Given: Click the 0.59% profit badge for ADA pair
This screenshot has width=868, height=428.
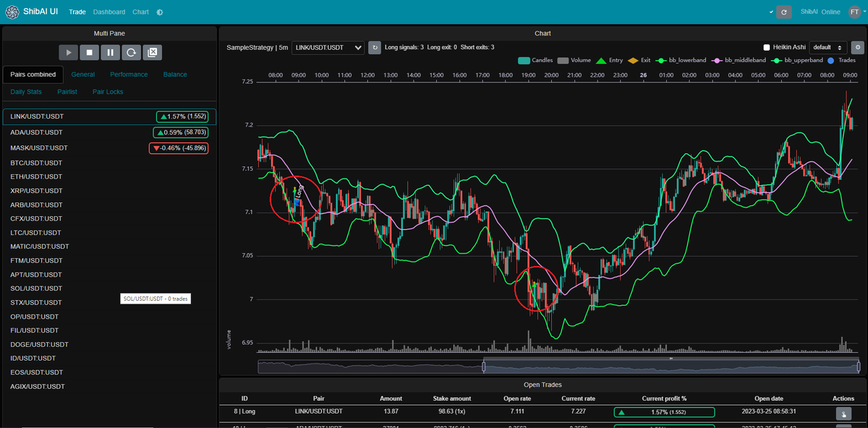Looking at the screenshot, I should 181,132.
